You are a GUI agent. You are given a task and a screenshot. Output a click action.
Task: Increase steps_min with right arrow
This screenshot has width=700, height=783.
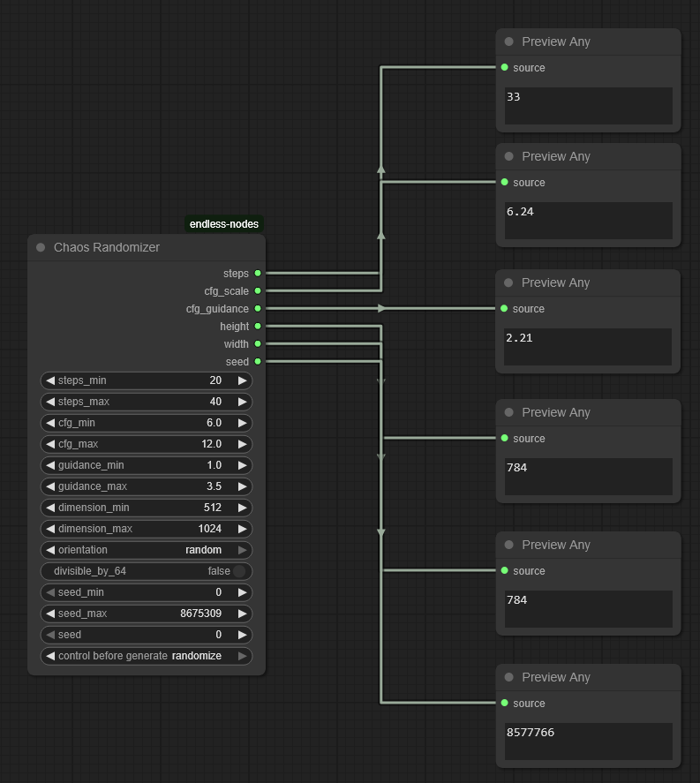point(242,380)
